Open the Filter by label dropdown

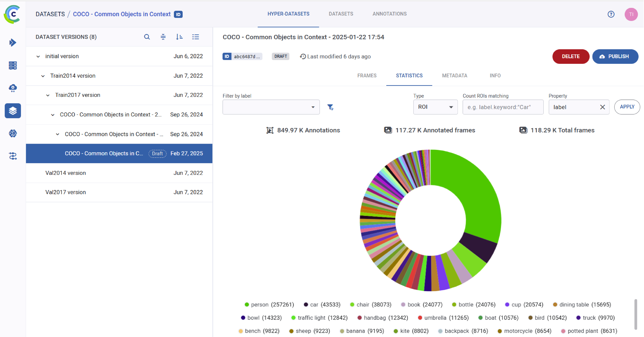pos(271,107)
